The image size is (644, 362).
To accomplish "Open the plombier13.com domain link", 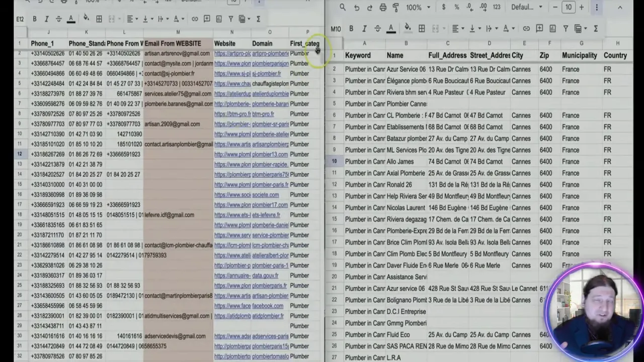I will (270, 154).
